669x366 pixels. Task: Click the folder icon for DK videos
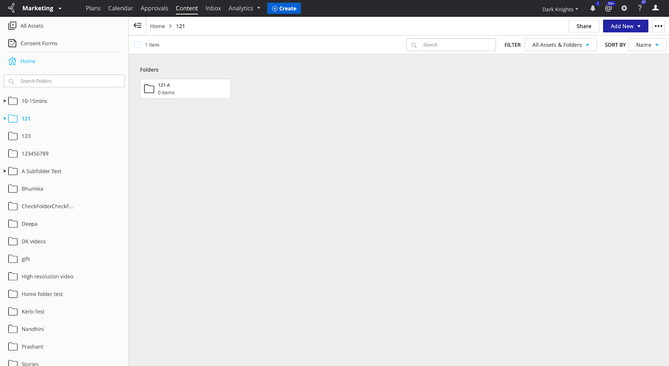coord(13,241)
